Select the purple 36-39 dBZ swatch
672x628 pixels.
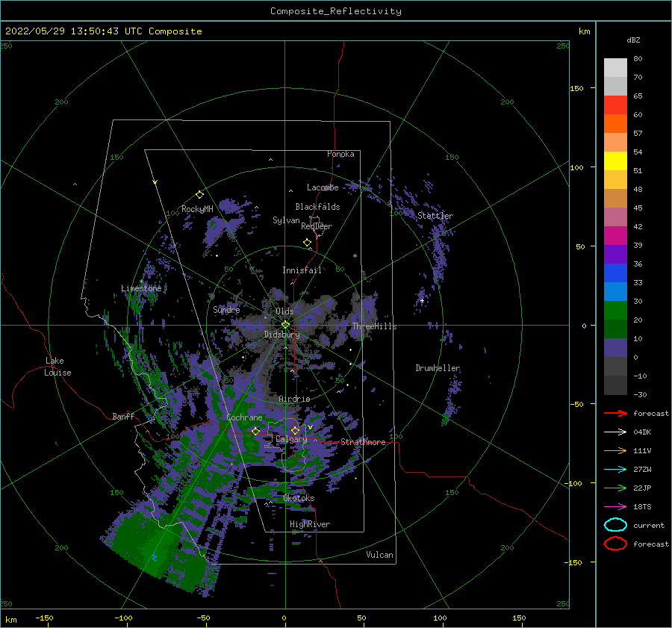pos(615,254)
